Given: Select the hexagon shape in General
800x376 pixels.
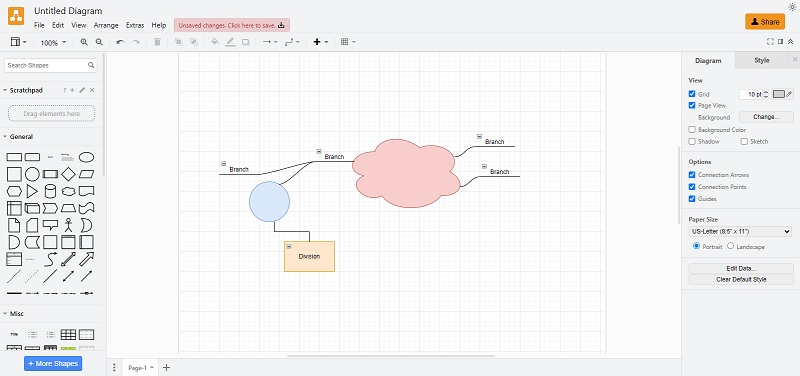Looking at the screenshot, I should click(14, 191).
